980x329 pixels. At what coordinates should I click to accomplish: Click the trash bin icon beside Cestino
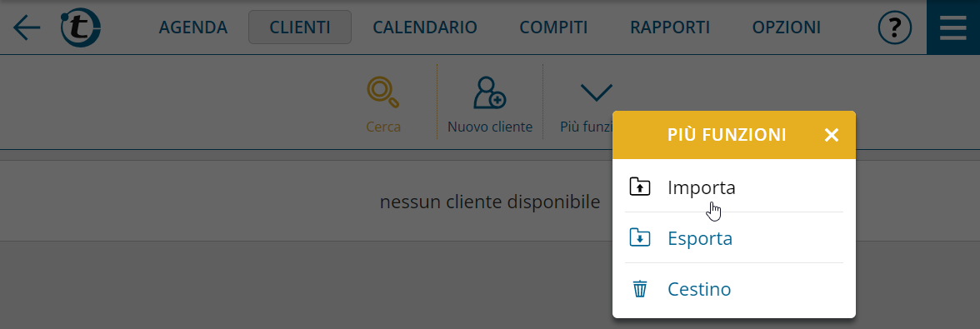(x=639, y=289)
